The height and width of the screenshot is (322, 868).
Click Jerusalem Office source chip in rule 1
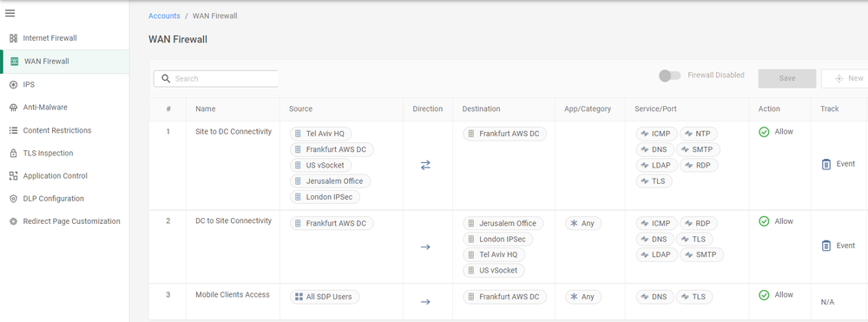(331, 181)
